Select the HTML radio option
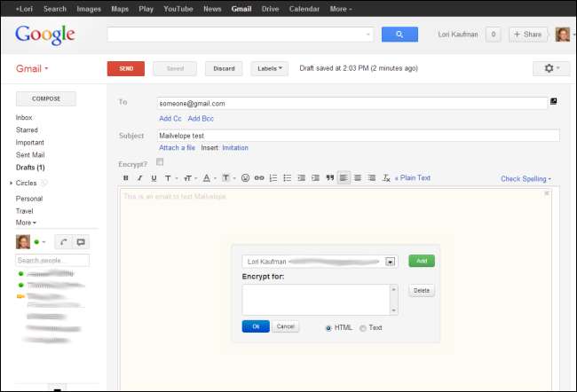This screenshot has height=392, width=577. [328, 327]
